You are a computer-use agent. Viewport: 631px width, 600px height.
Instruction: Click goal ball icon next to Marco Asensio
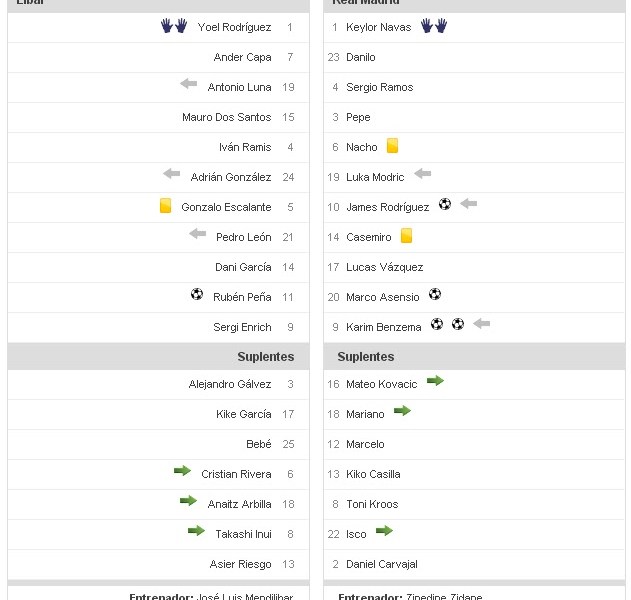coord(435,295)
